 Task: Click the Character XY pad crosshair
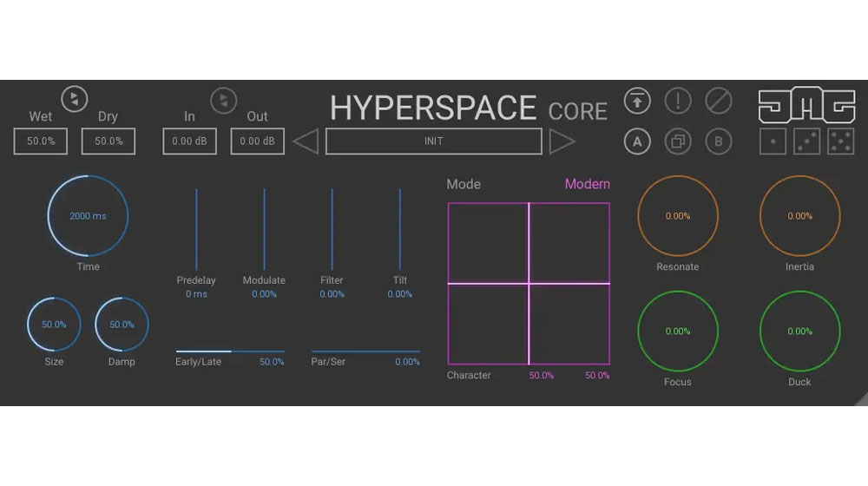pos(529,284)
